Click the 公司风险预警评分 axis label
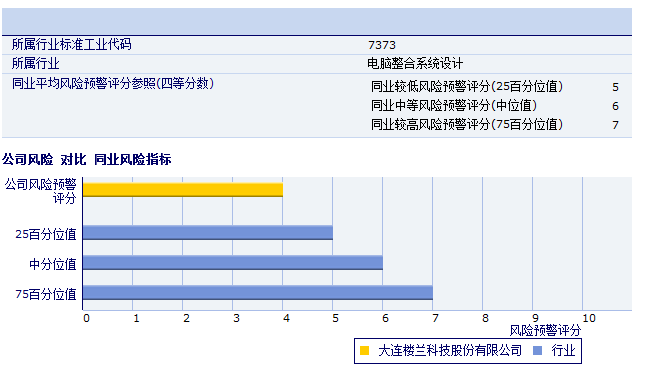 tap(41, 191)
